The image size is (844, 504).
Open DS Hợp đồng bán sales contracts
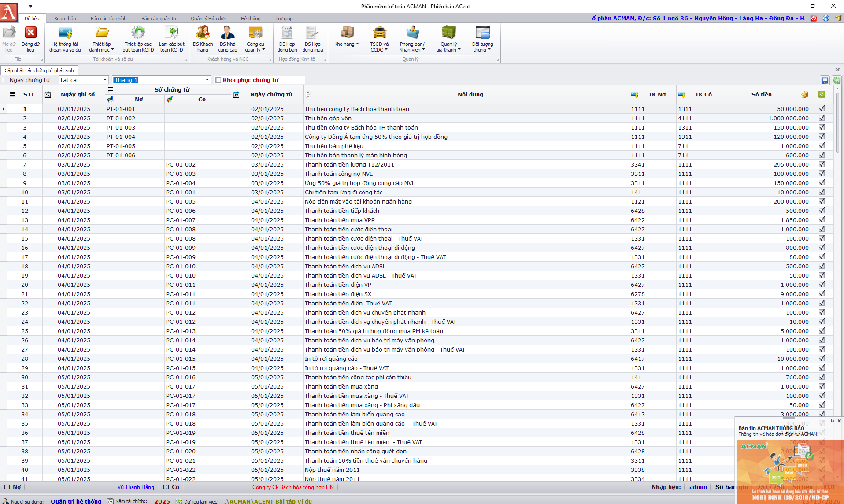coord(287,39)
